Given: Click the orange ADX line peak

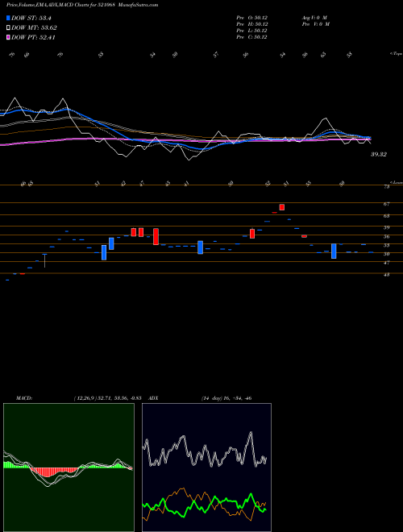Looking at the screenshot, I should pos(183,489).
